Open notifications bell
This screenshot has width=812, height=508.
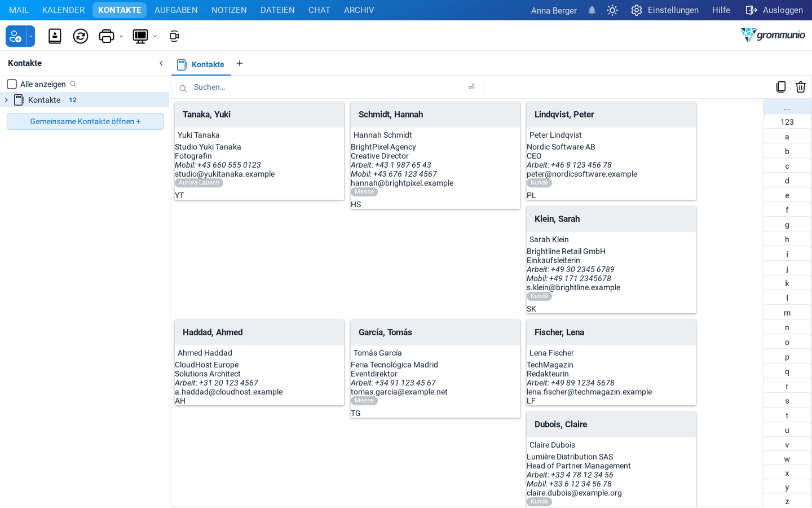[x=592, y=10]
